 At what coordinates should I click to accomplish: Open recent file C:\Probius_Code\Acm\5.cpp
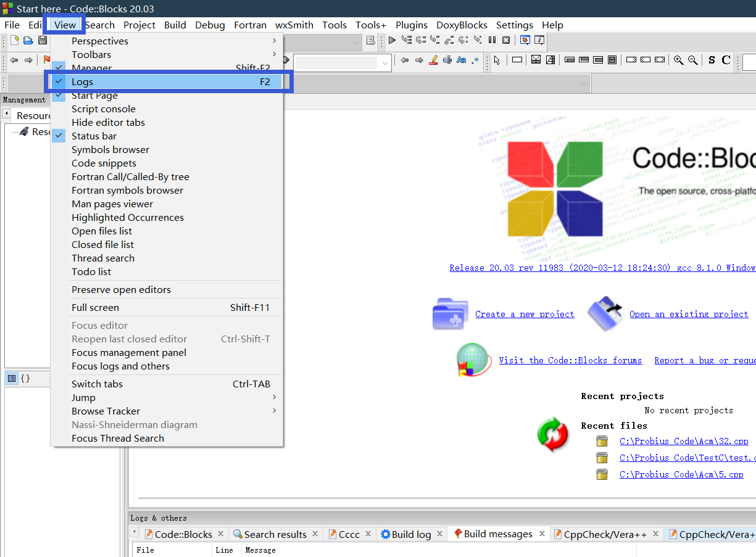click(x=681, y=474)
